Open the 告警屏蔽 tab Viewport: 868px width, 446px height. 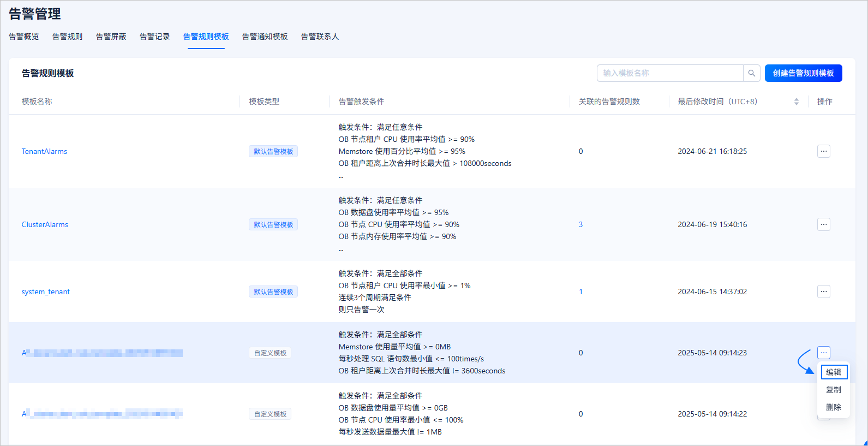(111, 37)
